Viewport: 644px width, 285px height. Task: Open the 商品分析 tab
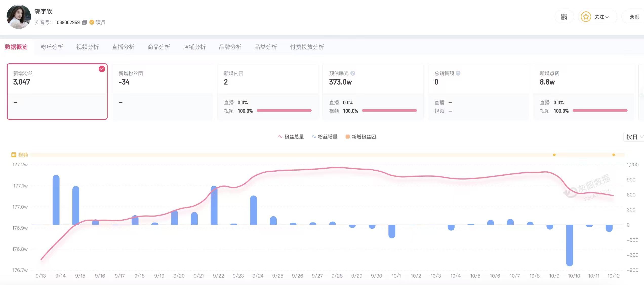[x=159, y=47]
